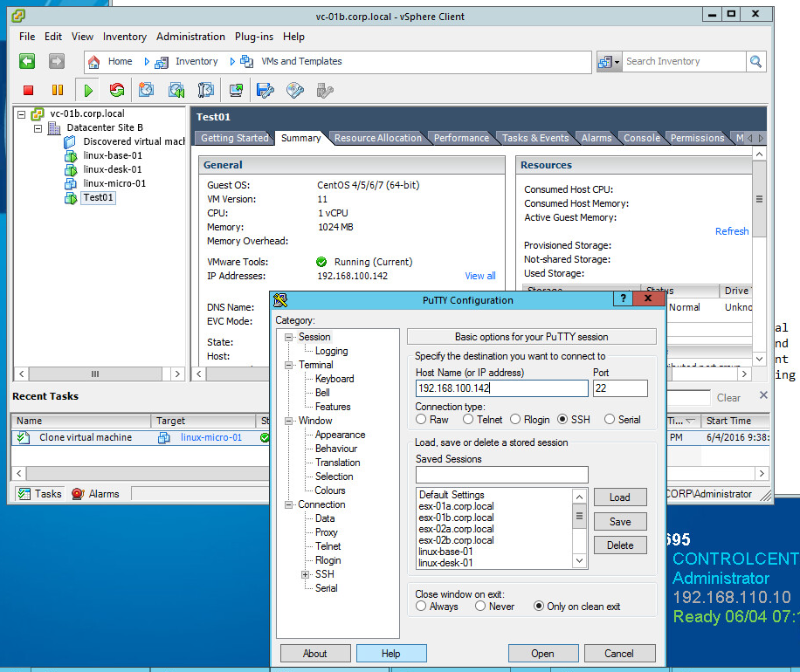
Task: Switch to the Resource Allocation tab
Action: click(x=378, y=138)
